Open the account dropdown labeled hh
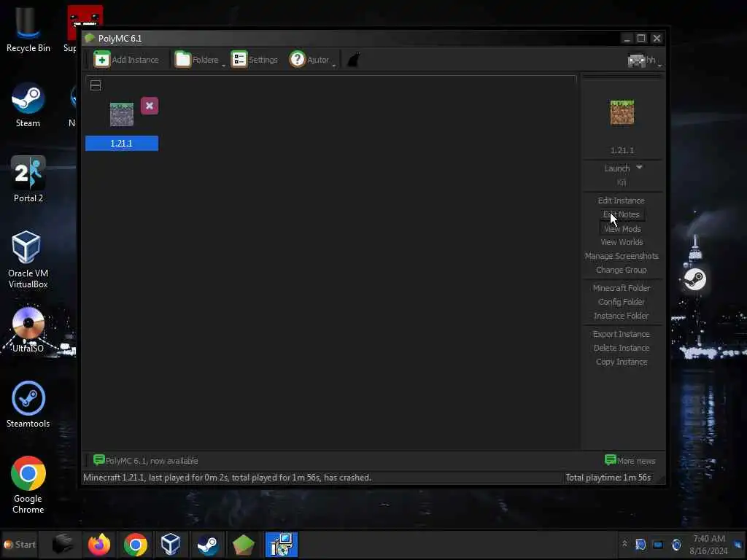747x560 pixels. click(x=644, y=60)
